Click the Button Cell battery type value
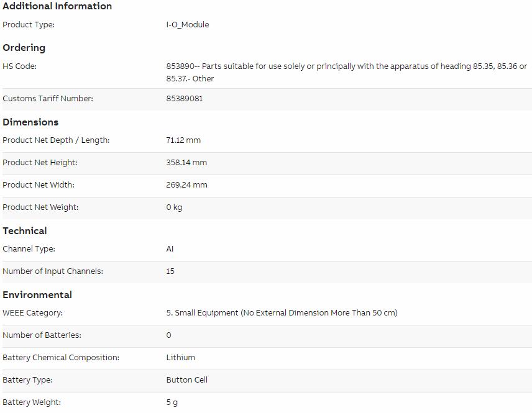This screenshot has height=413, width=532. [x=186, y=380]
